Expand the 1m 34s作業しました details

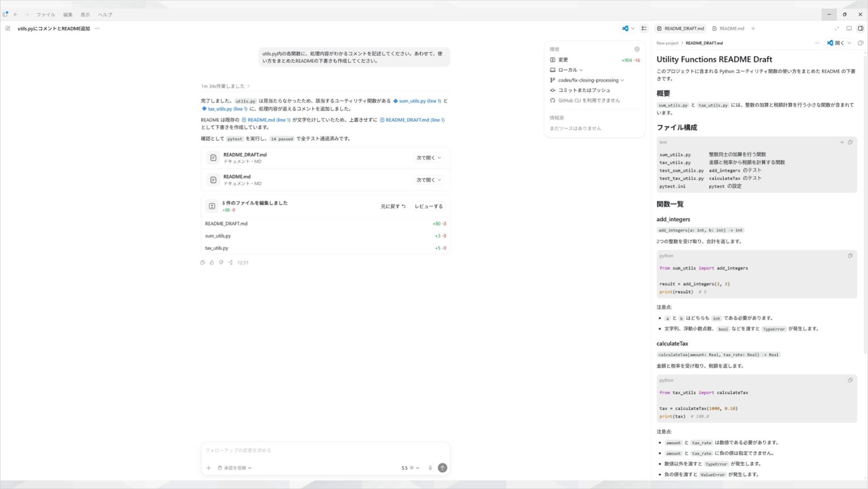[x=226, y=86]
